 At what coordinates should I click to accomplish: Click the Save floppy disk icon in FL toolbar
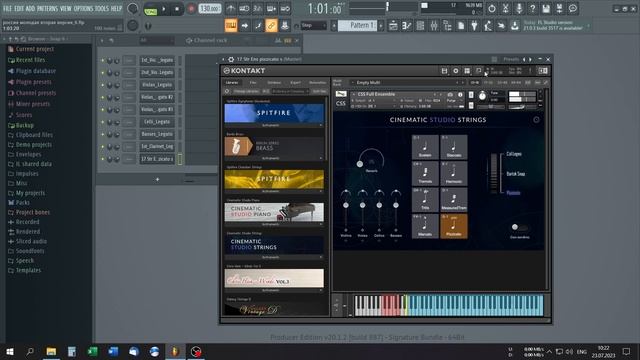(x=546, y=8)
